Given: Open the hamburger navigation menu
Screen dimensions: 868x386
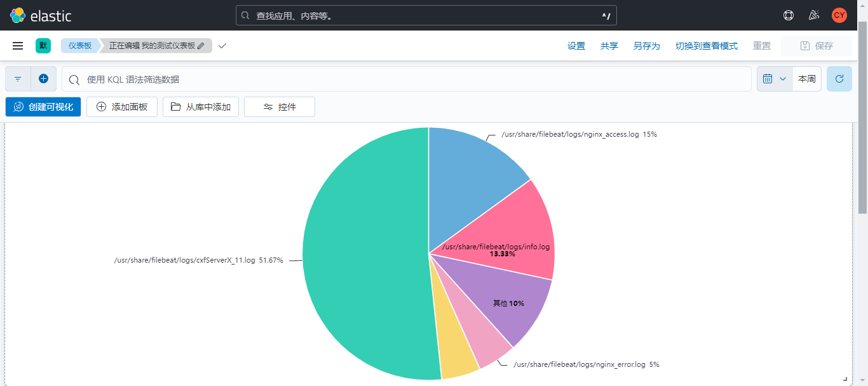Looking at the screenshot, I should (18, 46).
